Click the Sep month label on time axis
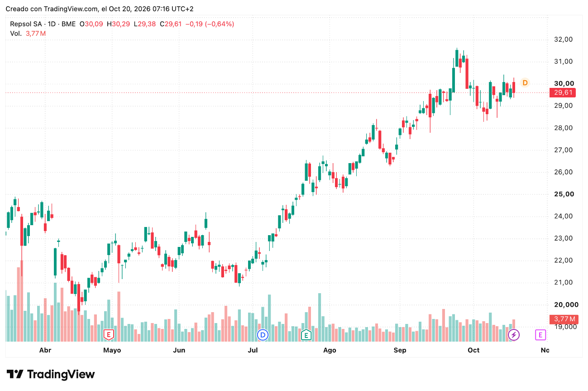This screenshot has width=588, height=391. [x=400, y=350]
